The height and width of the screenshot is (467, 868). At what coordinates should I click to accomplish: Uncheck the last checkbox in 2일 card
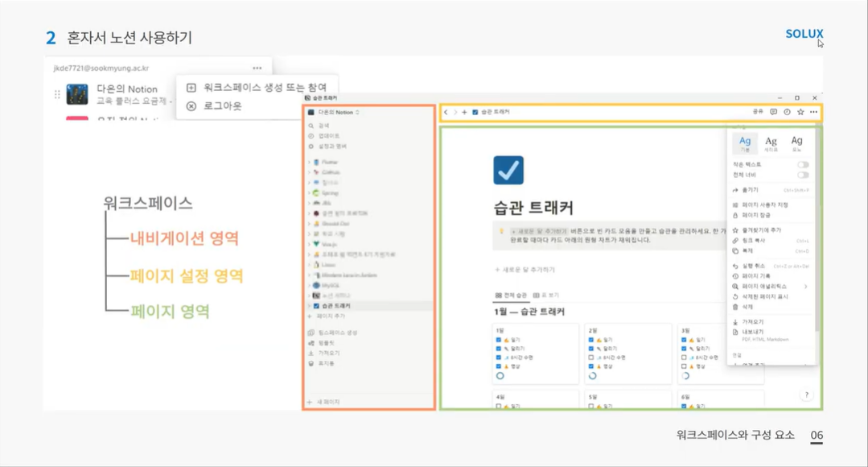(591, 366)
